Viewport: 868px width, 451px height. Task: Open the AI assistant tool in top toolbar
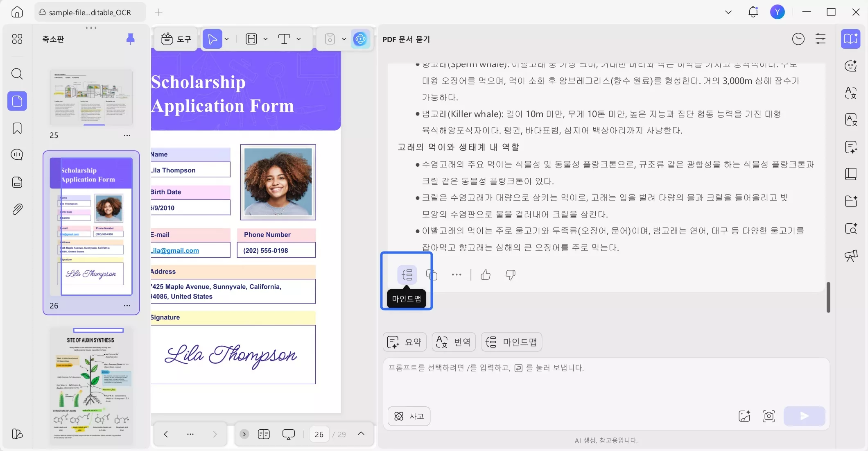coord(360,39)
